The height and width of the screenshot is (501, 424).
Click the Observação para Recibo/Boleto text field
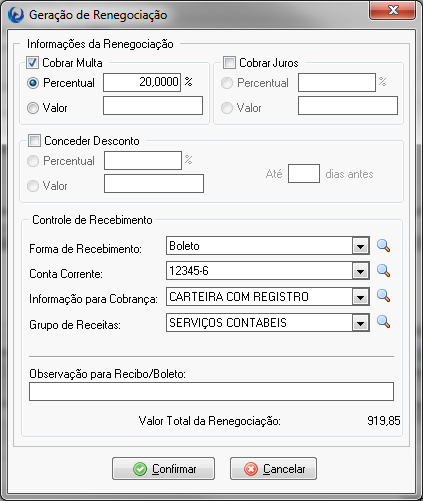click(211, 392)
